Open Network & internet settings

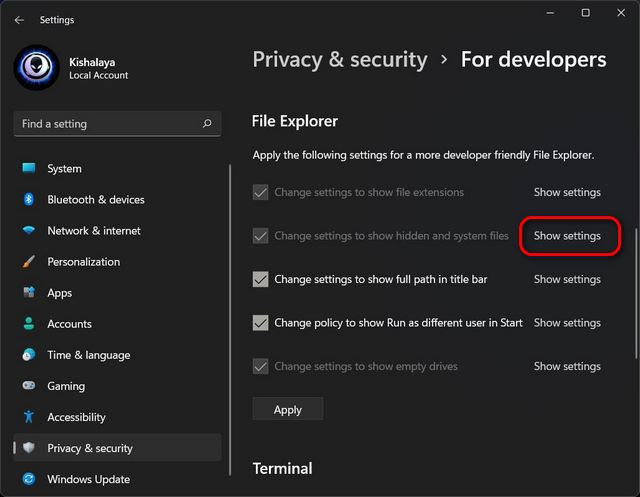click(x=118, y=231)
